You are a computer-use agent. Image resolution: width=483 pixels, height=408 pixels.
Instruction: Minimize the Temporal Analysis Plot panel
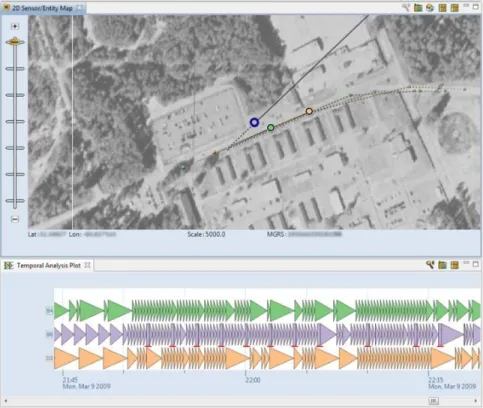(466, 263)
